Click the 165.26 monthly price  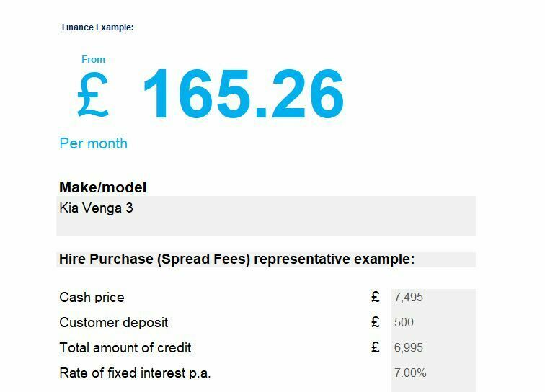pyautogui.click(x=244, y=94)
